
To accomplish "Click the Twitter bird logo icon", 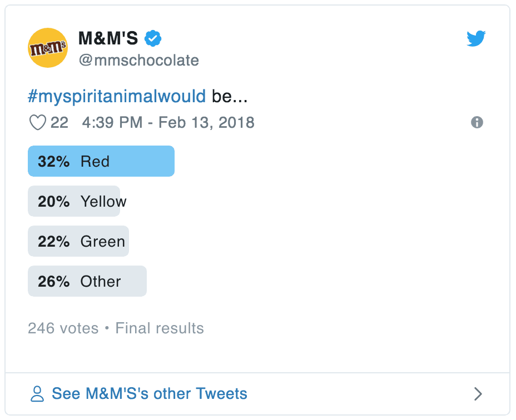I will (476, 38).
